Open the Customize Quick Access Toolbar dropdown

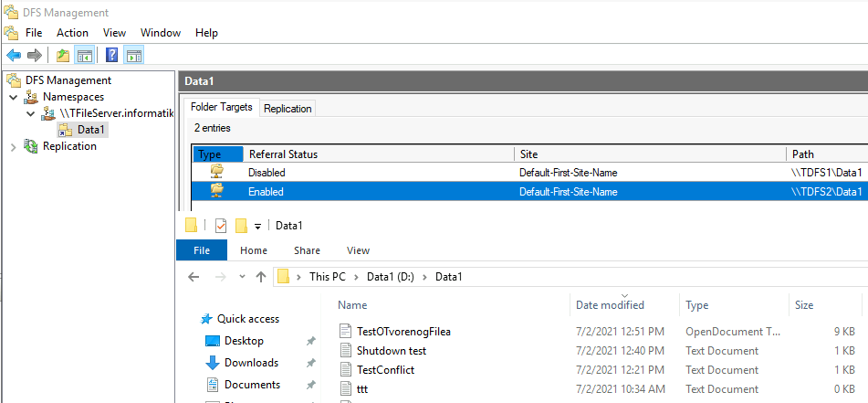(257, 226)
